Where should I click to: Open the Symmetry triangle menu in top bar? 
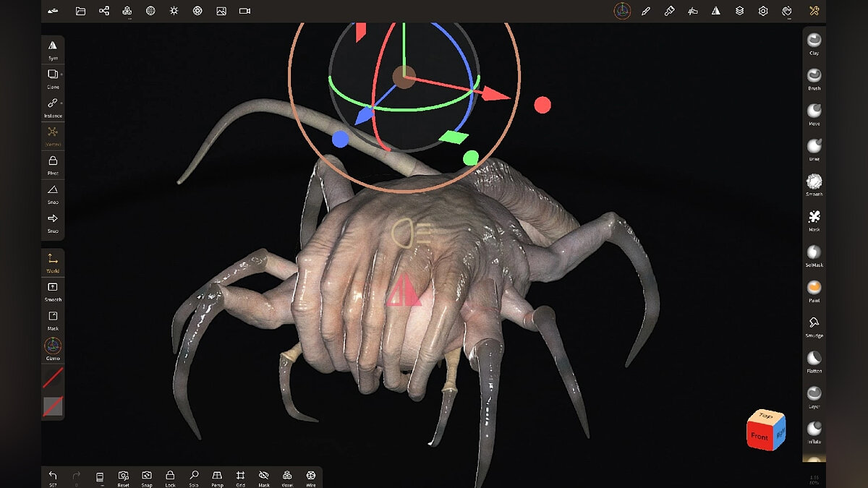[716, 11]
